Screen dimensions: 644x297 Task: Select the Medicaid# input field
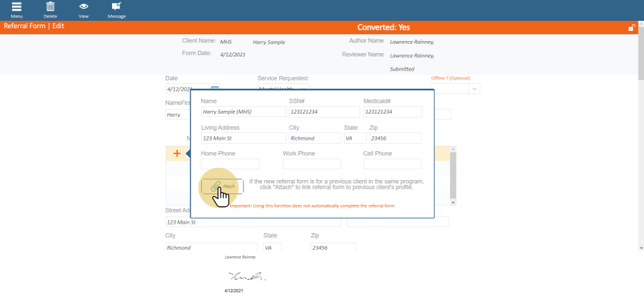(392, 112)
